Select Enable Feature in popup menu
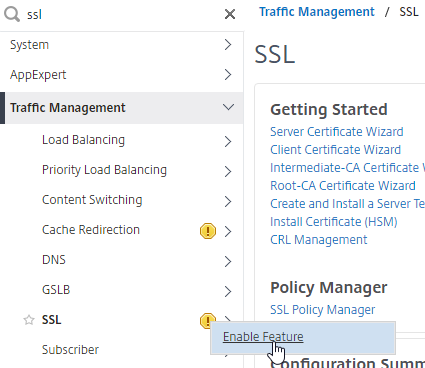425x368 pixels. pos(263,337)
